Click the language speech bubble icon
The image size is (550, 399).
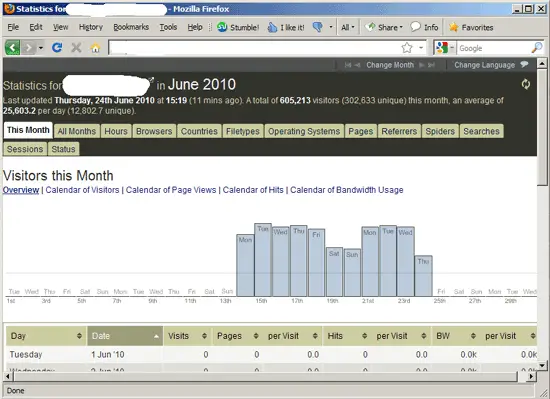(x=524, y=64)
